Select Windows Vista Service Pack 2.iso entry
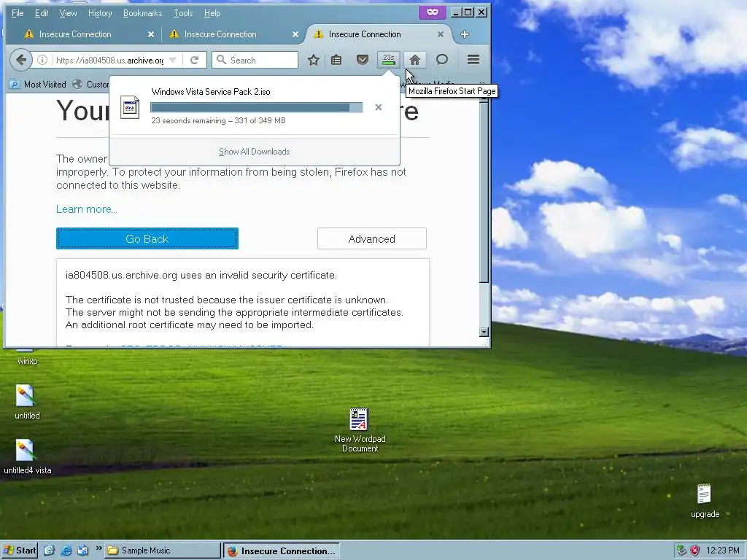 tap(255, 106)
